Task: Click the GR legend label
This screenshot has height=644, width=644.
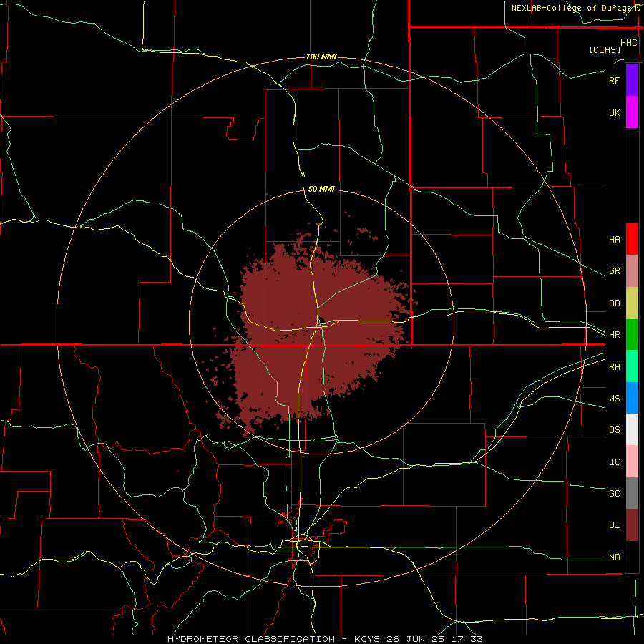Action: tap(614, 271)
